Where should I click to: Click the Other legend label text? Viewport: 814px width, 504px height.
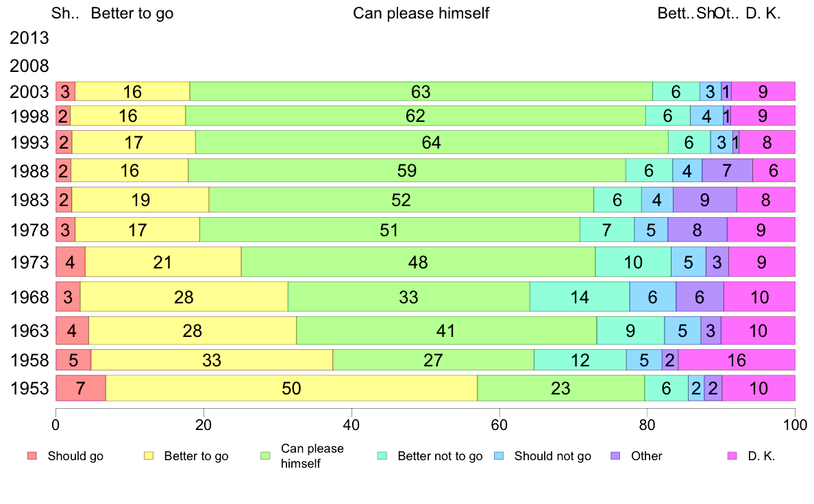point(647,456)
